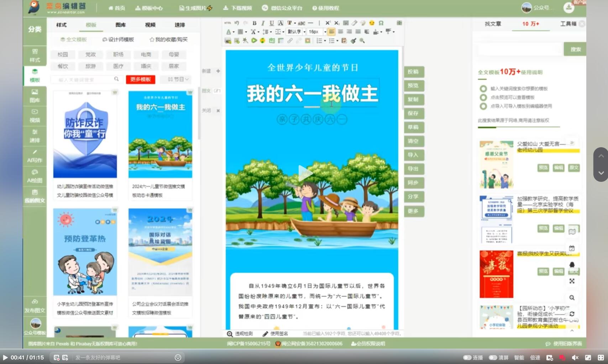Enter fullscreen in the video player
The height and width of the screenshot is (364, 608).
point(601,358)
